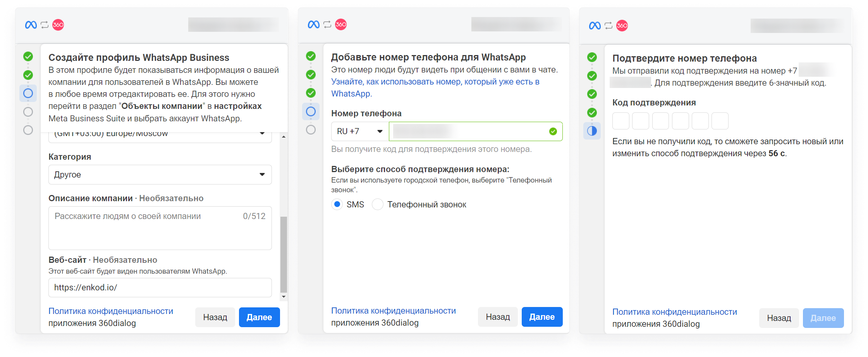The width and height of the screenshot is (868, 357).
Task: Click the half-filled step indicator in the third panel
Action: tap(592, 131)
